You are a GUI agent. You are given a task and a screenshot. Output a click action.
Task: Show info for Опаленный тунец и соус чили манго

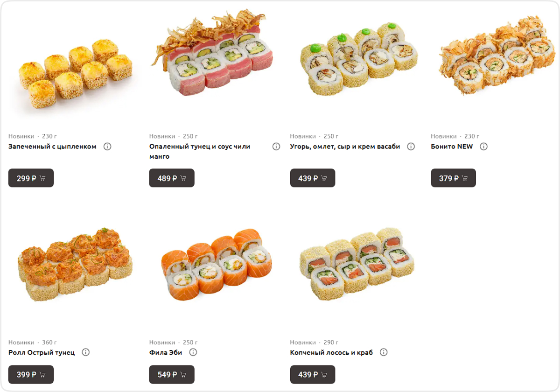point(276,147)
